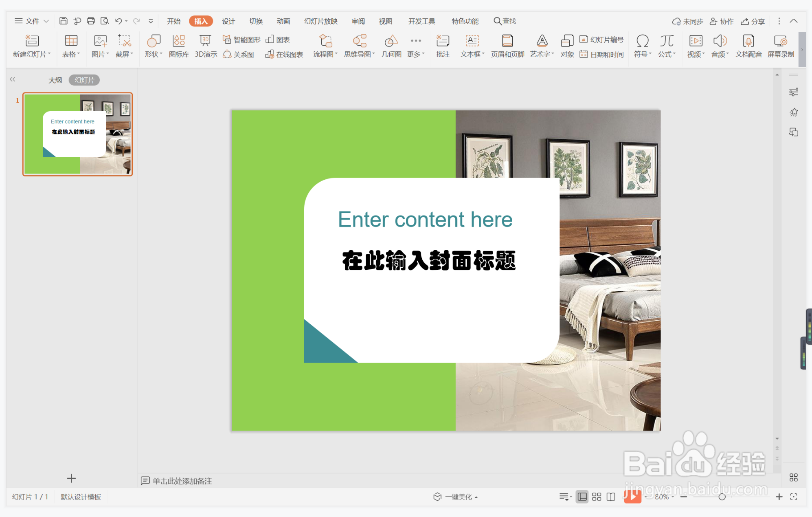Open the 文件 menu dropdown arrow
Image resolution: width=812 pixels, height=517 pixels.
click(x=46, y=21)
